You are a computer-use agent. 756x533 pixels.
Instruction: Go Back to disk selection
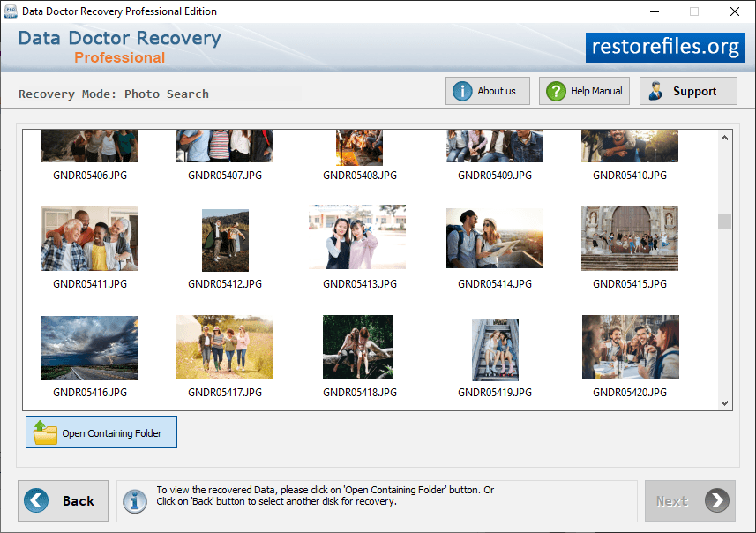(64, 500)
